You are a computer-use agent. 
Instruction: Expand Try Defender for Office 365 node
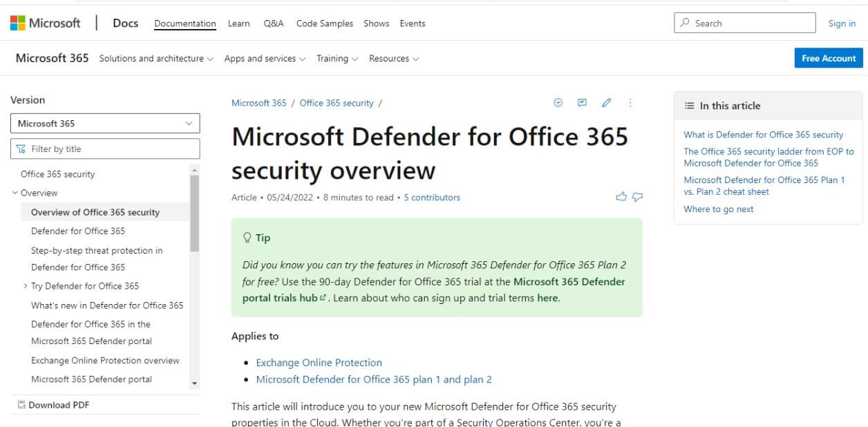point(26,286)
